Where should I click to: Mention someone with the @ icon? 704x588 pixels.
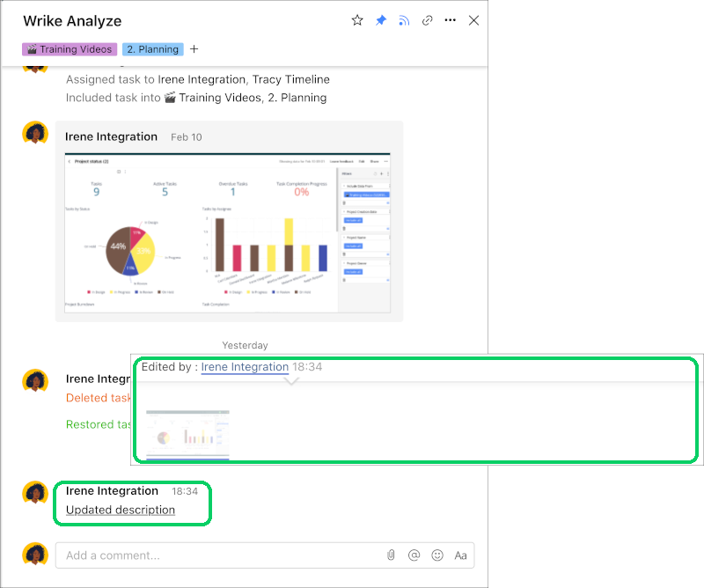pyautogui.click(x=414, y=555)
